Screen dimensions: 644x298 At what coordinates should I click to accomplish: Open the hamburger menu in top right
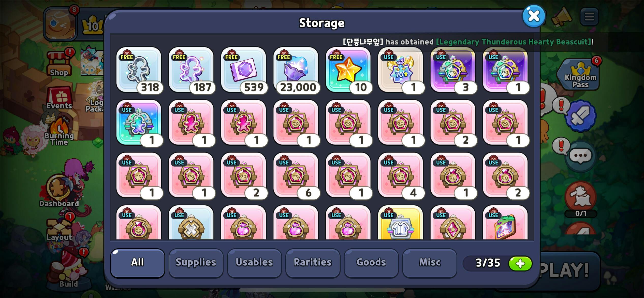click(589, 17)
